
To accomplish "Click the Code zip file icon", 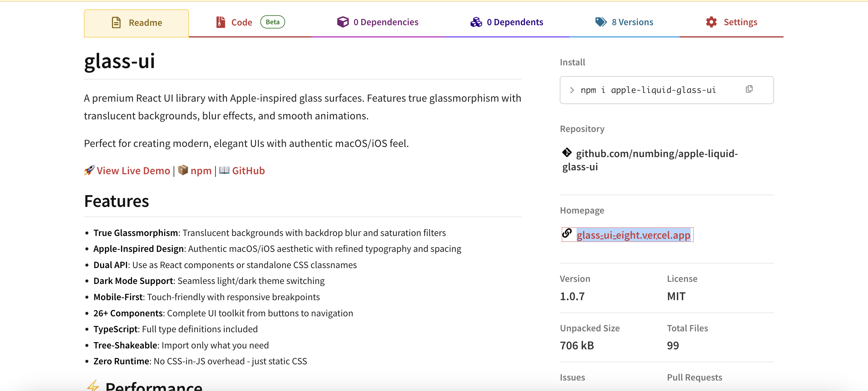I will click(220, 22).
